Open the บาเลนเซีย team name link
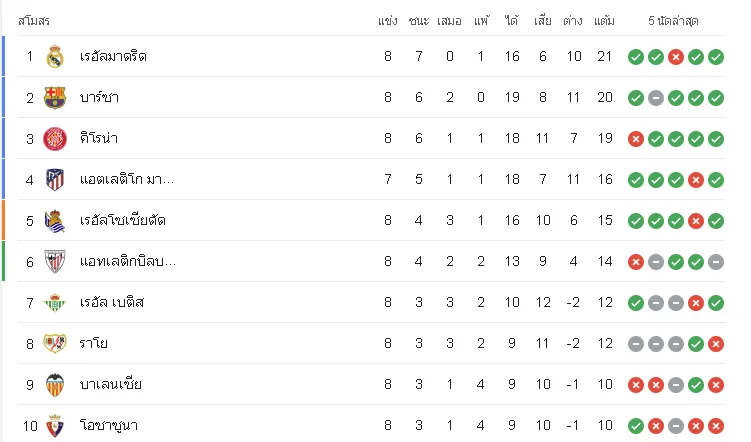Screen dimensions: 751x442 (x=111, y=385)
